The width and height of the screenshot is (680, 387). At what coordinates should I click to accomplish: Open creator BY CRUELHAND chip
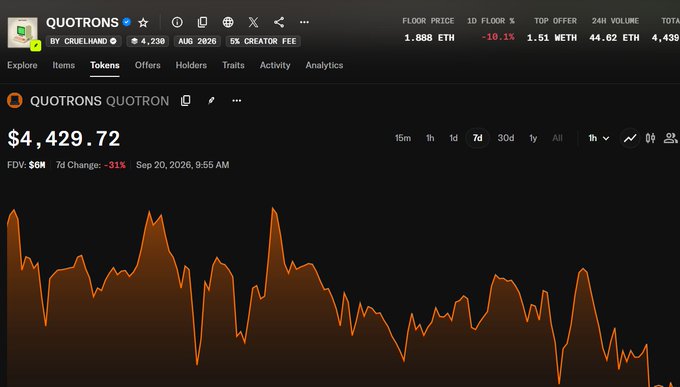tap(83, 41)
